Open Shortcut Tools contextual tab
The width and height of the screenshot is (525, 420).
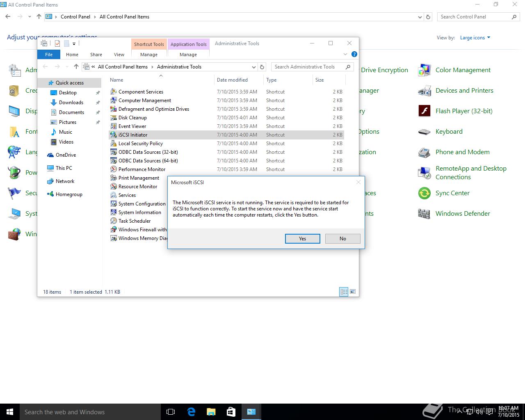click(x=149, y=44)
